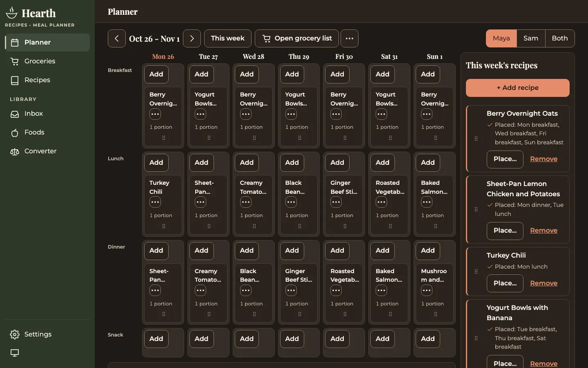Open Groceries from the sidebar
Image resolution: width=588 pixels, height=368 pixels.
[x=47, y=61]
